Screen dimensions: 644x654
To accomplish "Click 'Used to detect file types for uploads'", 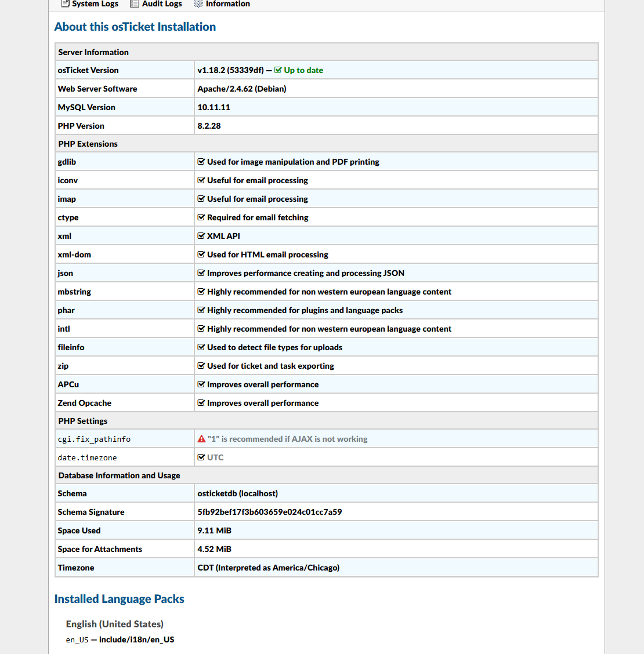I will (274, 347).
